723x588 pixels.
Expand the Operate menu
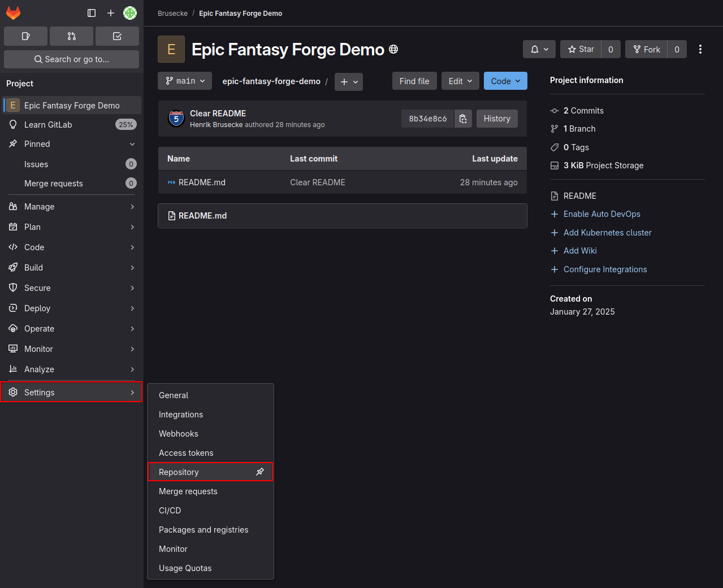(x=71, y=329)
